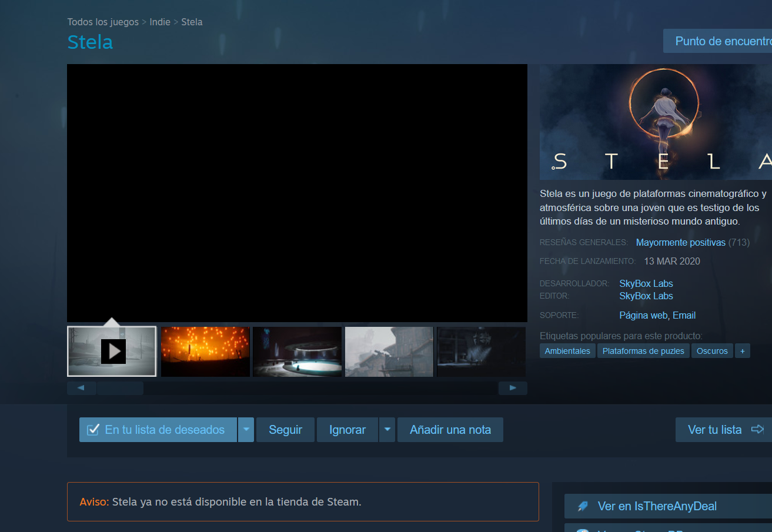The width and height of the screenshot is (772, 532).
Task: Expand the Ignorar options dropdown arrow
Action: tap(387, 430)
